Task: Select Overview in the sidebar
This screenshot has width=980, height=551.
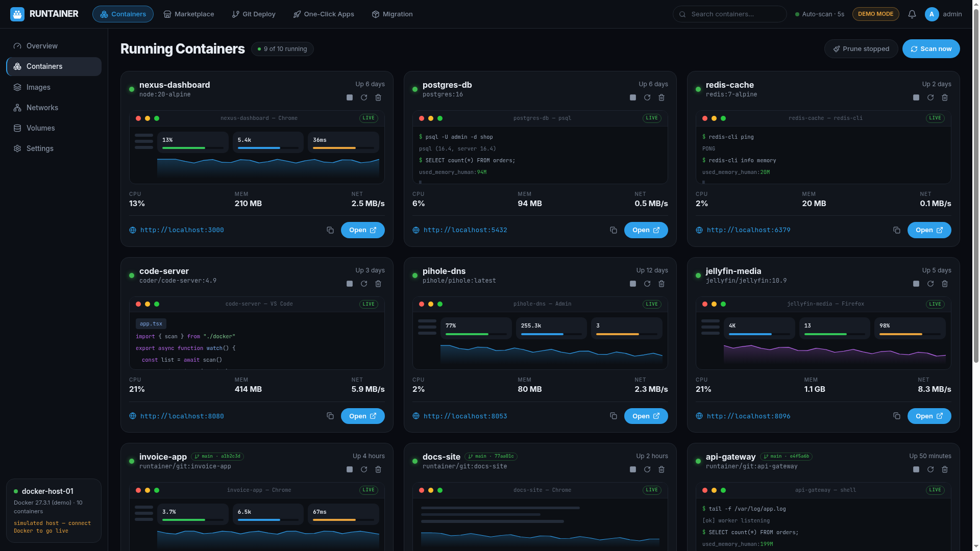Action: pyautogui.click(x=54, y=46)
